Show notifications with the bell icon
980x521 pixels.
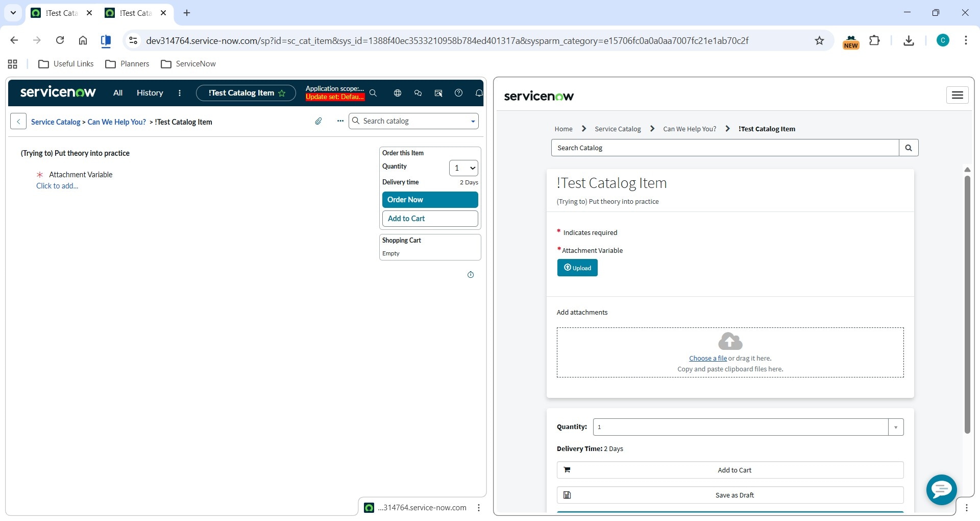pyautogui.click(x=479, y=93)
